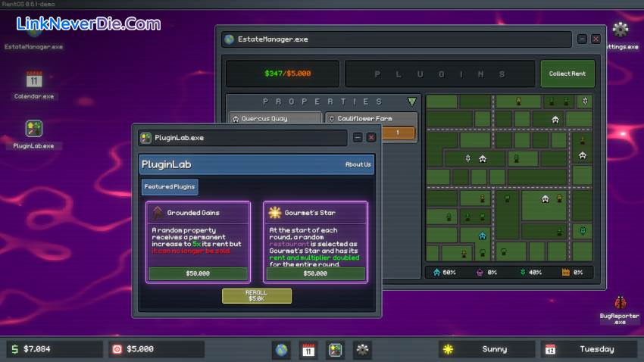Click the globe EstateManager icon in taskbar

click(281, 349)
